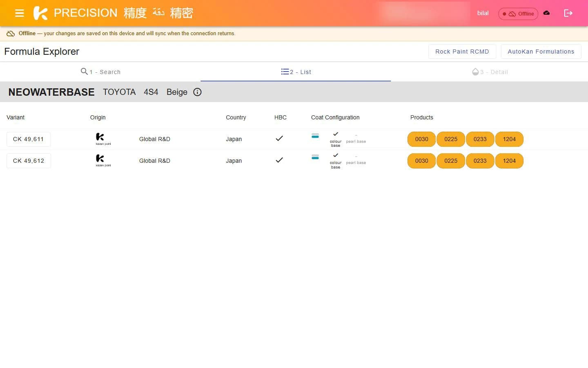Open the hamburger navigation menu
This screenshot has width=588, height=368.
(19, 13)
